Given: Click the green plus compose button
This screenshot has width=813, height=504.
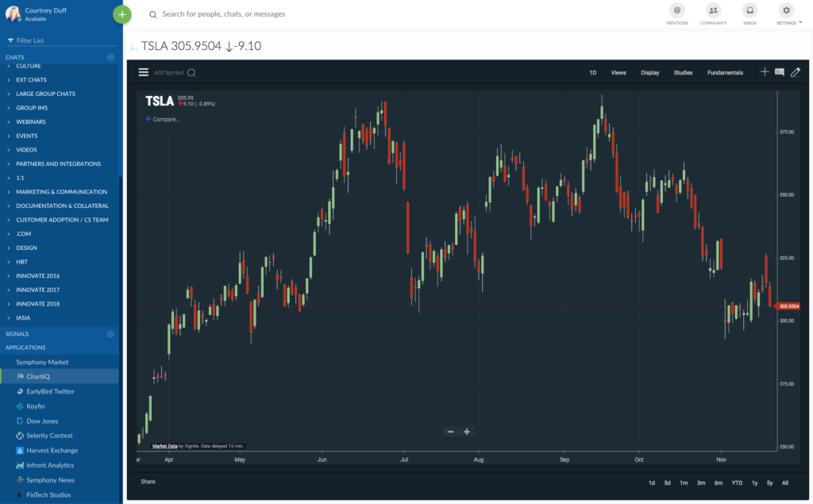Looking at the screenshot, I should tap(121, 14).
